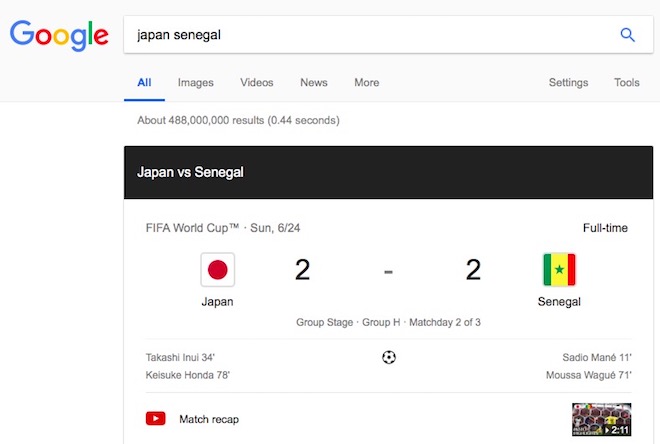The image size is (660, 444).
Task: Click Senegal's score of 2
Action: [x=473, y=270]
